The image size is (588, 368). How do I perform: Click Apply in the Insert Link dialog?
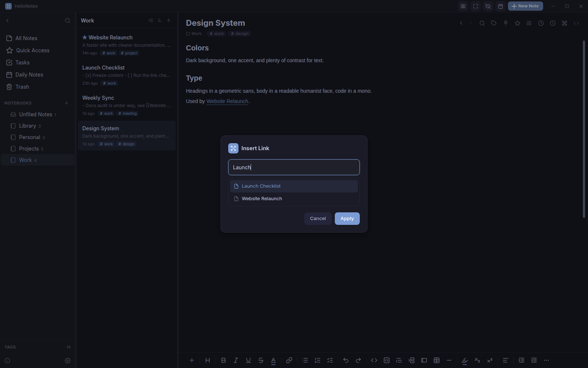point(347,219)
